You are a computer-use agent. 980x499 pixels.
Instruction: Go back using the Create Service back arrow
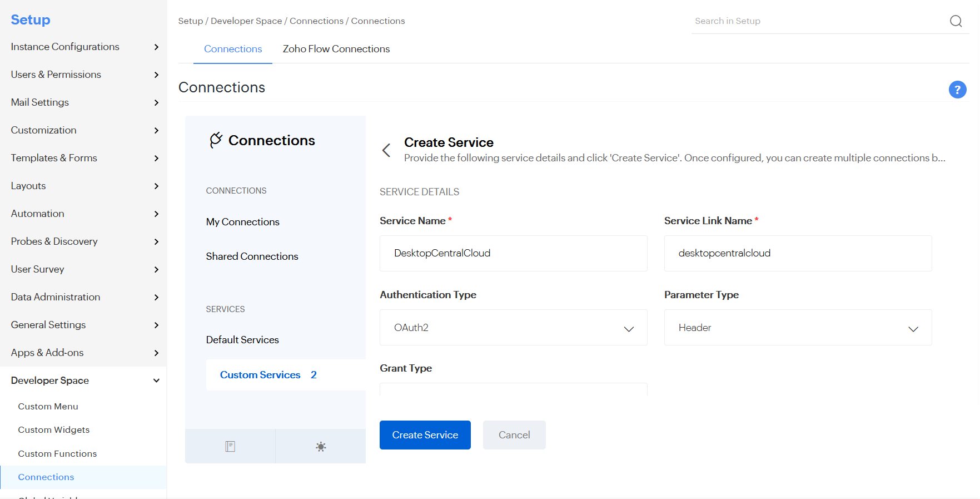pos(386,150)
